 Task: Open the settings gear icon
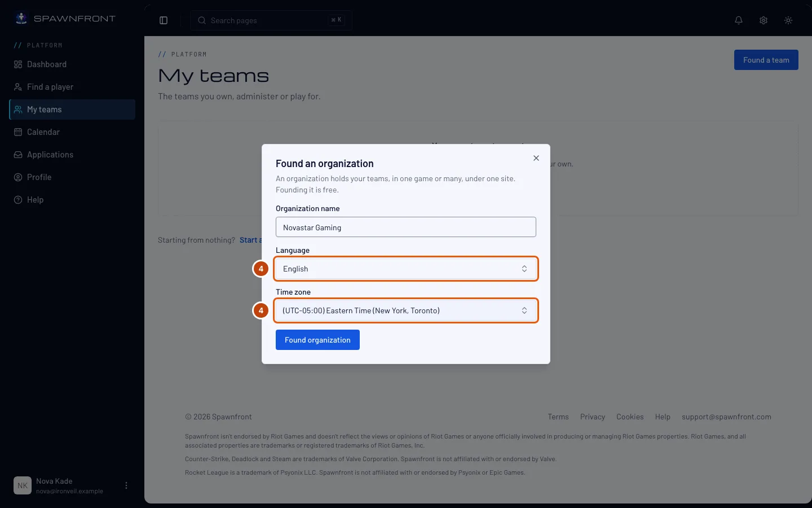[764, 20]
